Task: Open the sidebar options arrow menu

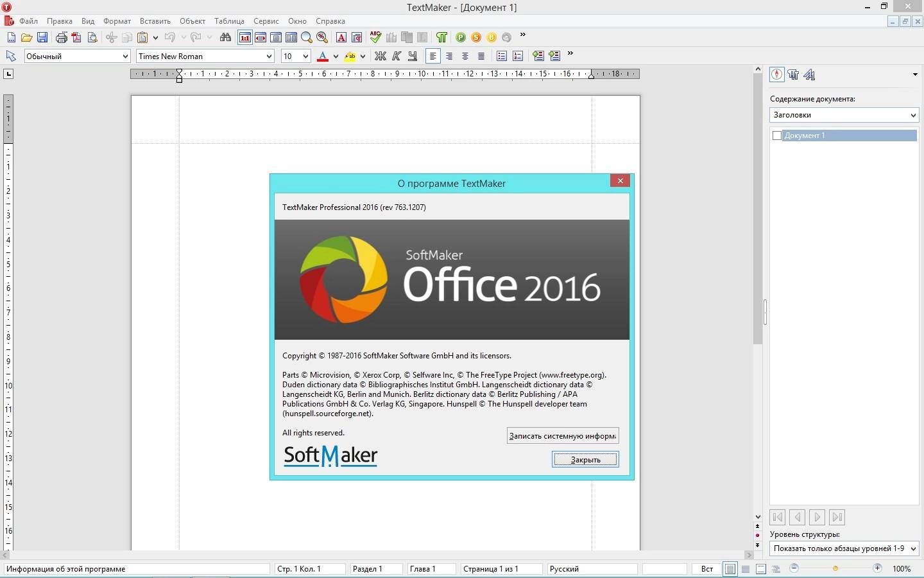Action: (915, 74)
